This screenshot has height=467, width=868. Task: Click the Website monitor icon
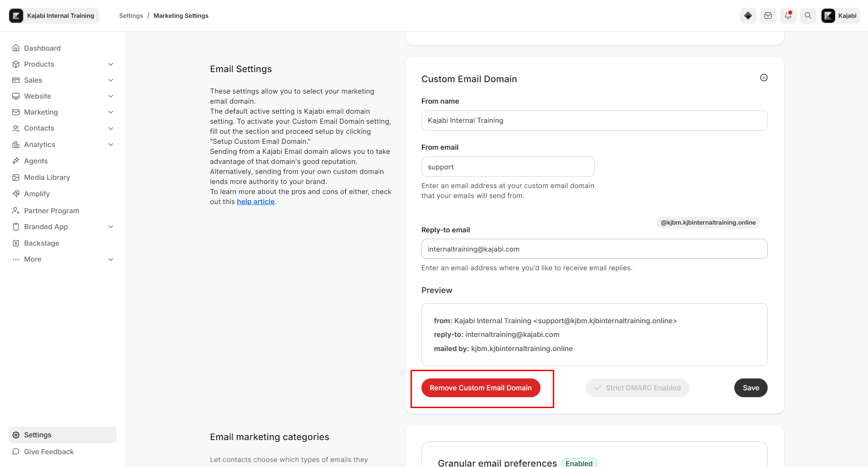click(x=16, y=96)
